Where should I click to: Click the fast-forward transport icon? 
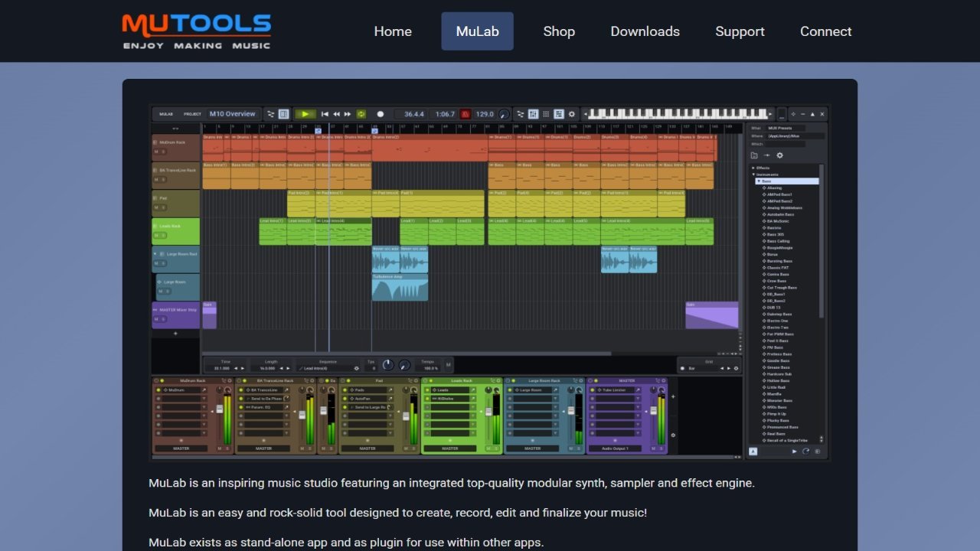(x=348, y=114)
